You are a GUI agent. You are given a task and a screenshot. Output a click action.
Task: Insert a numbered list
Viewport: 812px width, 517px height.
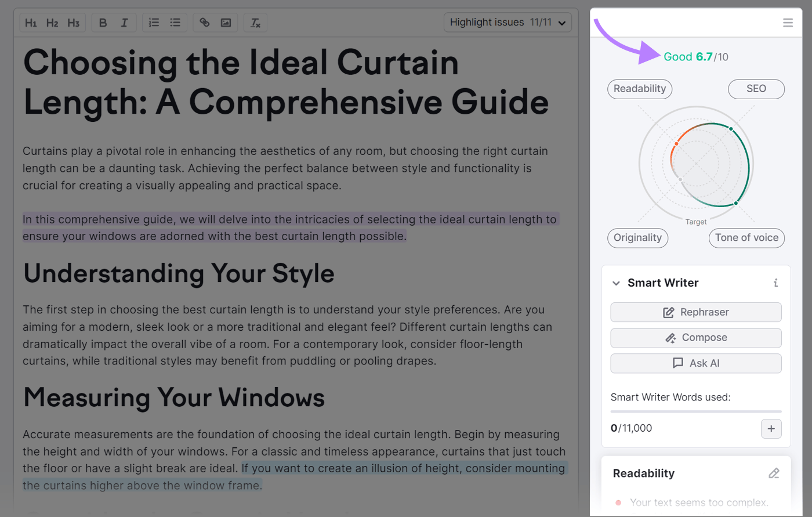click(x=153, y=22)
